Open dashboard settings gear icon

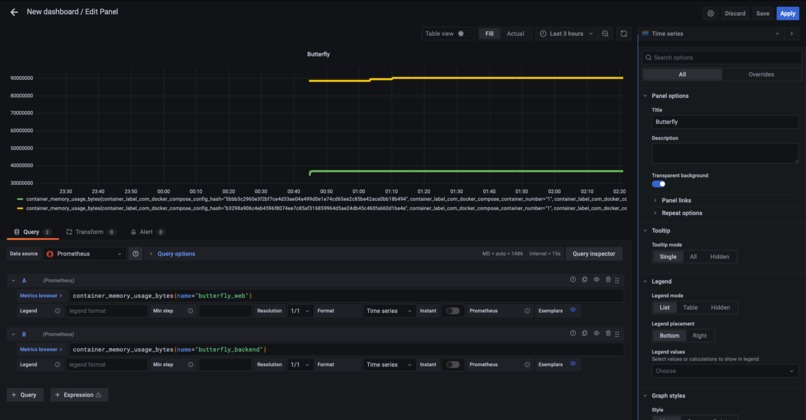[710, 14]
